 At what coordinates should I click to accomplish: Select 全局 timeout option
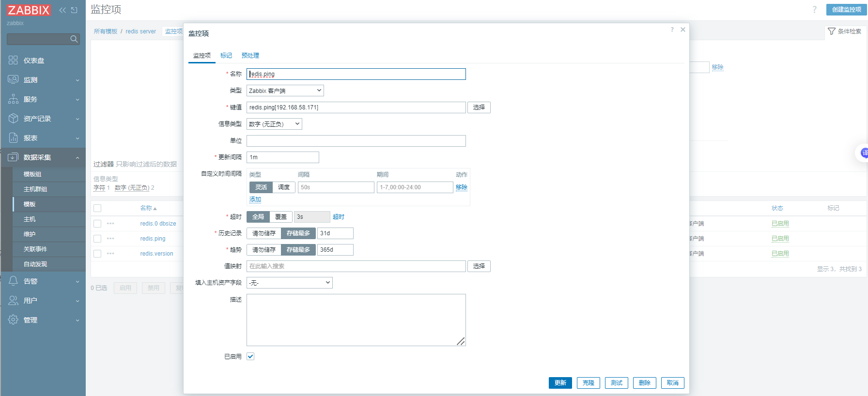(258, 217)
